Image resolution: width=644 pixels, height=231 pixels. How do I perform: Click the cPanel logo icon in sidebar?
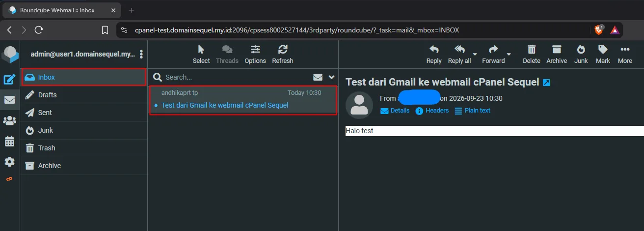pyautogui.click(x=9, y=179)
